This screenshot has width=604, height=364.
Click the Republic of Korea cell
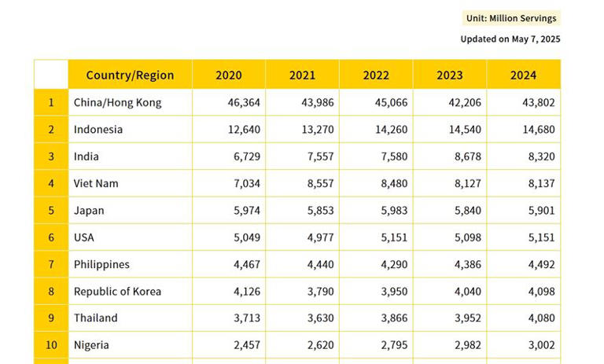point(117,292)
